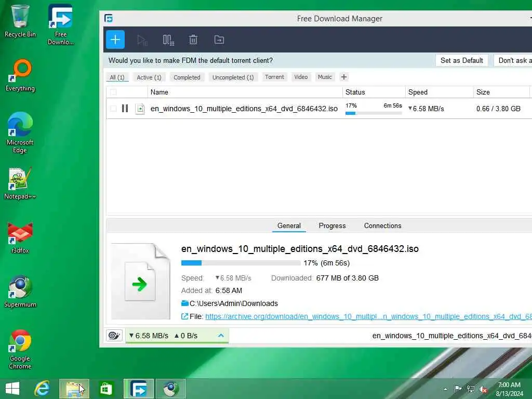The width and height of the screenshot is (532, 399).
Task: Click the Added at 6:58 AM value
Action: [229, 291]
